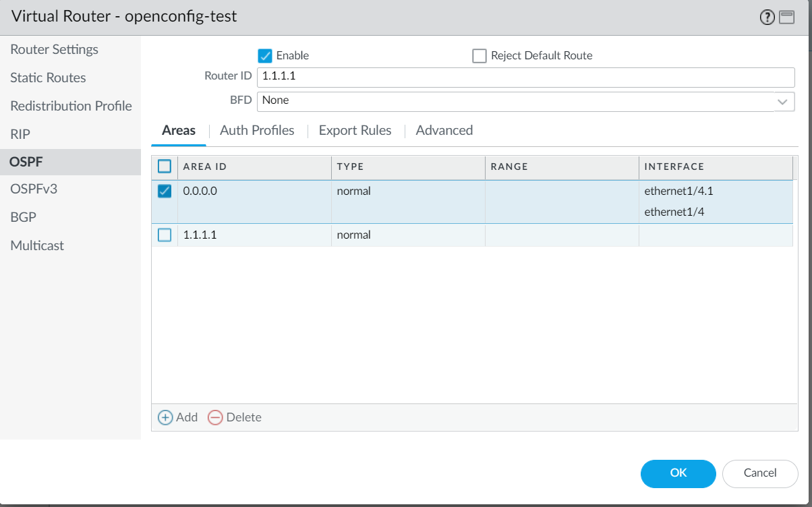812x507 pixels.
Task: Select the 1.1.1.1 area row checkbox
Action: point(165,235)
